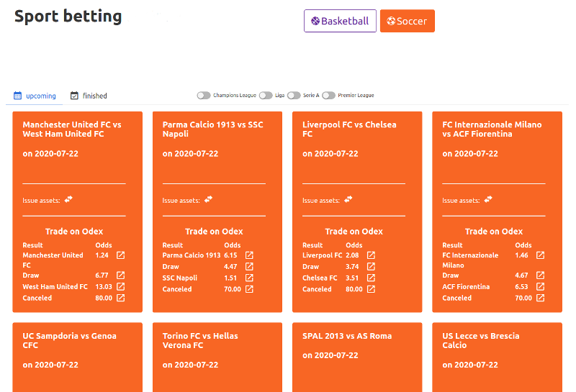Select the 13.03 odds value
576x392 pixels.
click(x=104, y=287)
